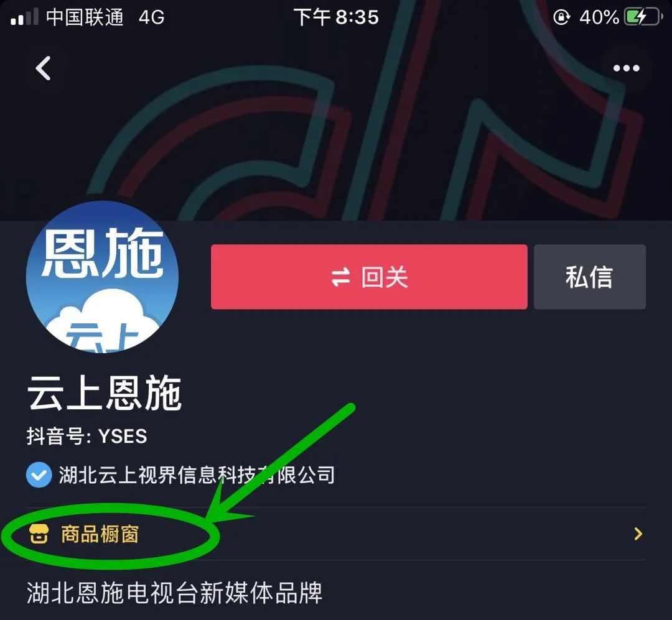Tap the back arrow icon
This screenshot has height=620, width=672.
(x=44, y=68)
